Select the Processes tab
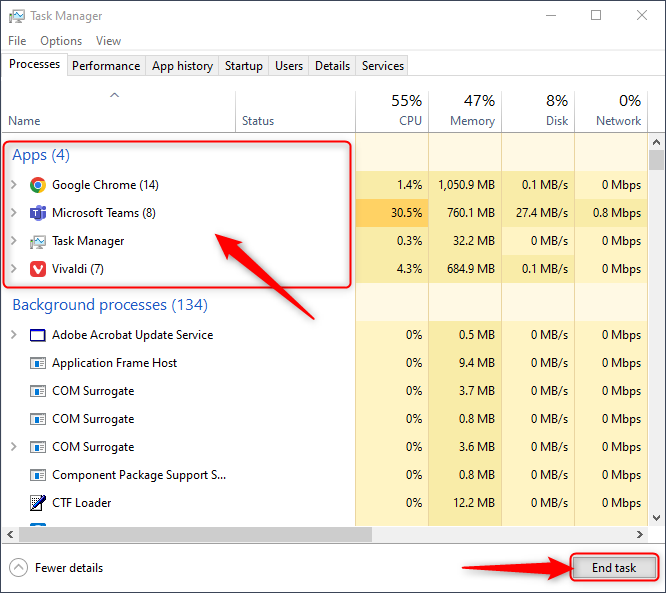 point(34,64)
